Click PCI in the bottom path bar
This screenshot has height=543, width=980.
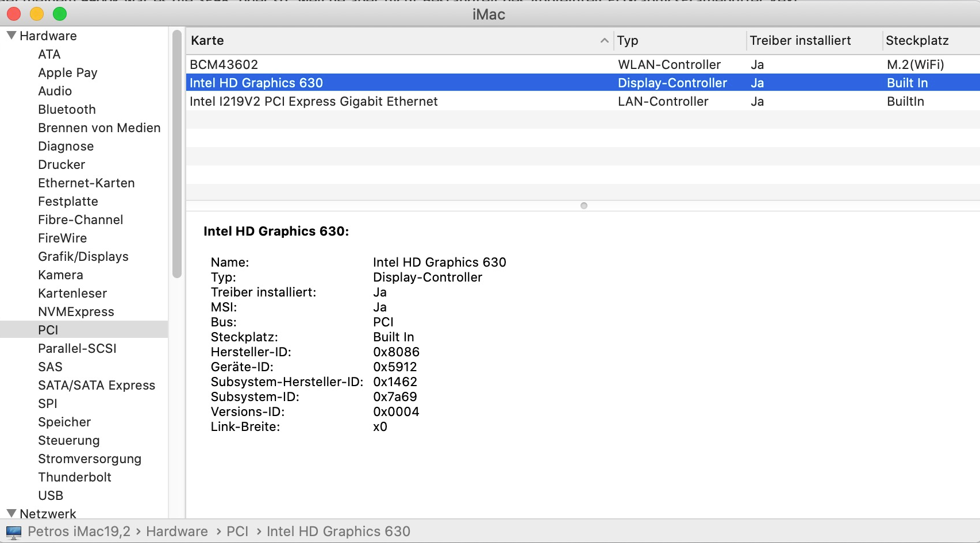coord(237,532)
